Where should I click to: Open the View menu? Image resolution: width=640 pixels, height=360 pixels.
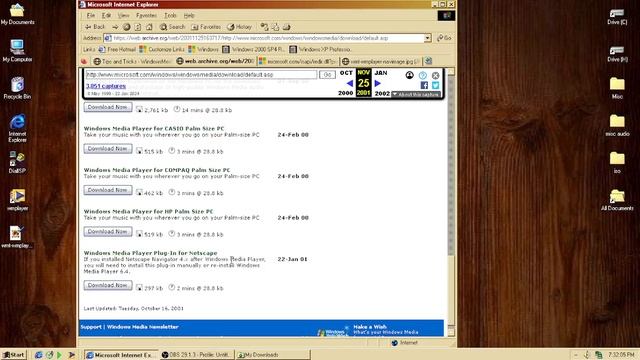pos(124,16)
